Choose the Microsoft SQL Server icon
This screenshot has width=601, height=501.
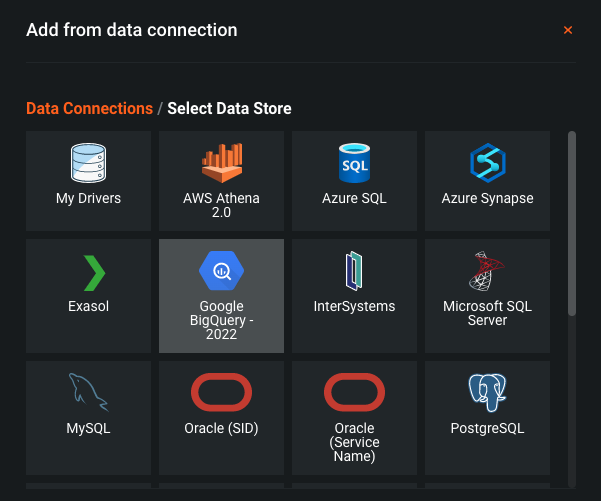(x=487, y=271)
